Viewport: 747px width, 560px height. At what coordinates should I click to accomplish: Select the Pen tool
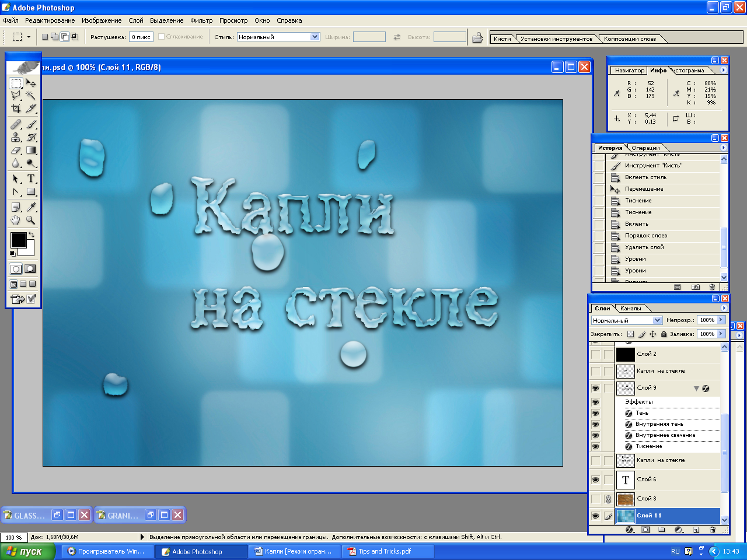pos(16,191)
